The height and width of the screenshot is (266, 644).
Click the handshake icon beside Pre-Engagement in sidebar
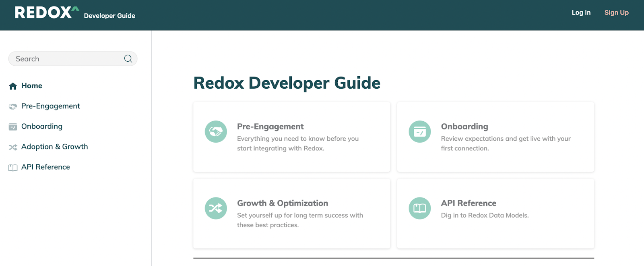pos(13,106)
